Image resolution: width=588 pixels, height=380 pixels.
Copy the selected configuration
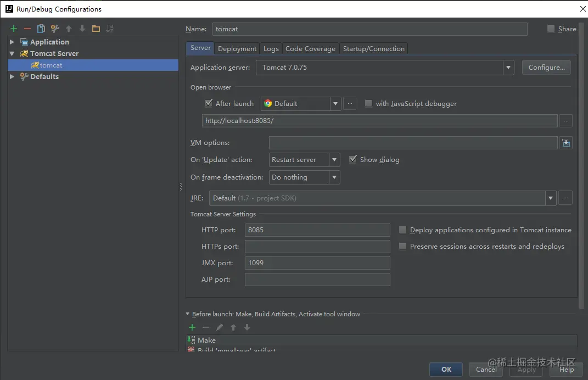(x=41, y=29)
